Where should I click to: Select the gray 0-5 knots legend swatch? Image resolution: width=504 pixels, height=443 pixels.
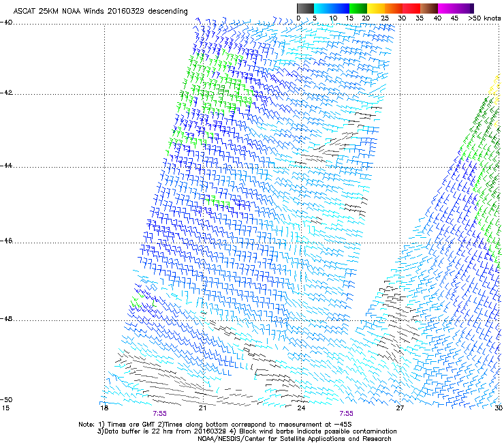click(305, 8)
